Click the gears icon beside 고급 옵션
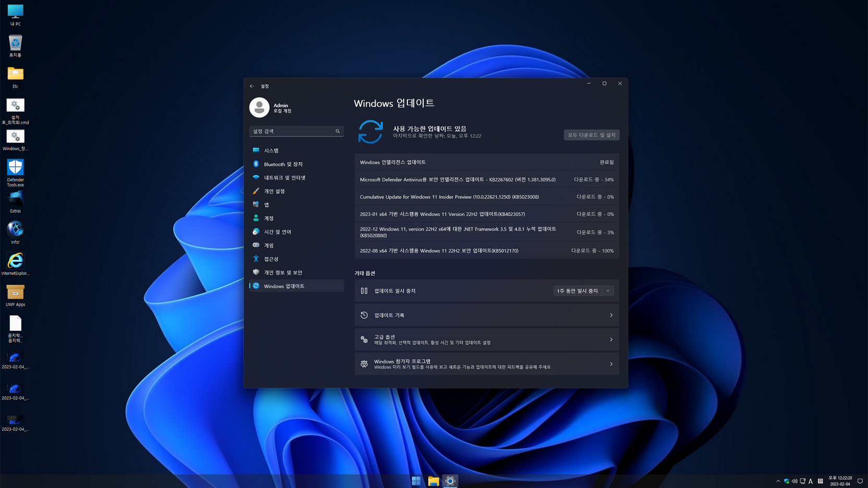 [x=364, y=339]
